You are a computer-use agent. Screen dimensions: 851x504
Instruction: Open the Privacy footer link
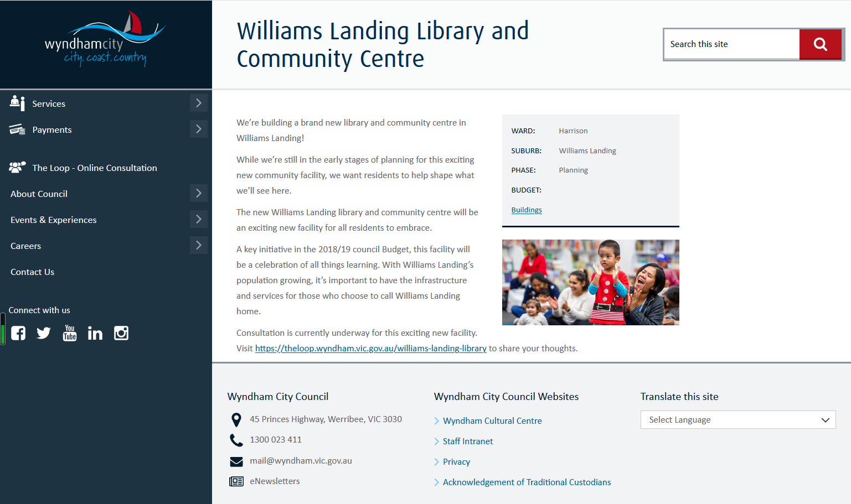(x=456, y=461)
